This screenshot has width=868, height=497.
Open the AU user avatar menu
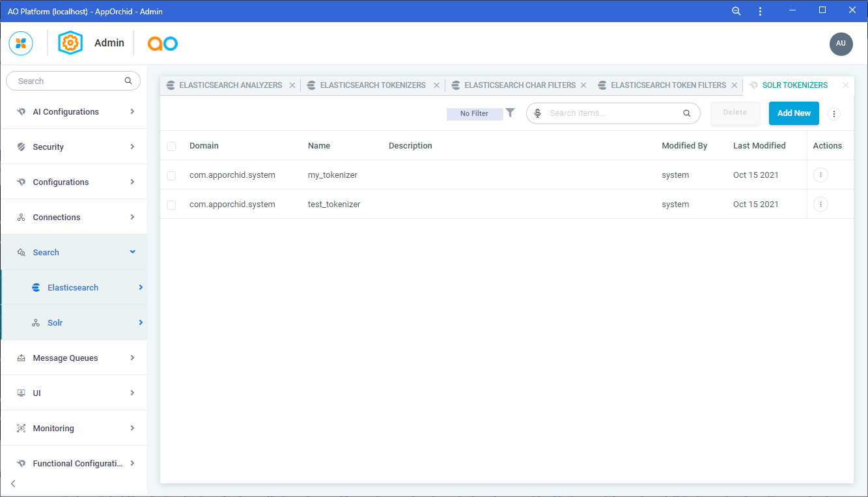(841, 44)
